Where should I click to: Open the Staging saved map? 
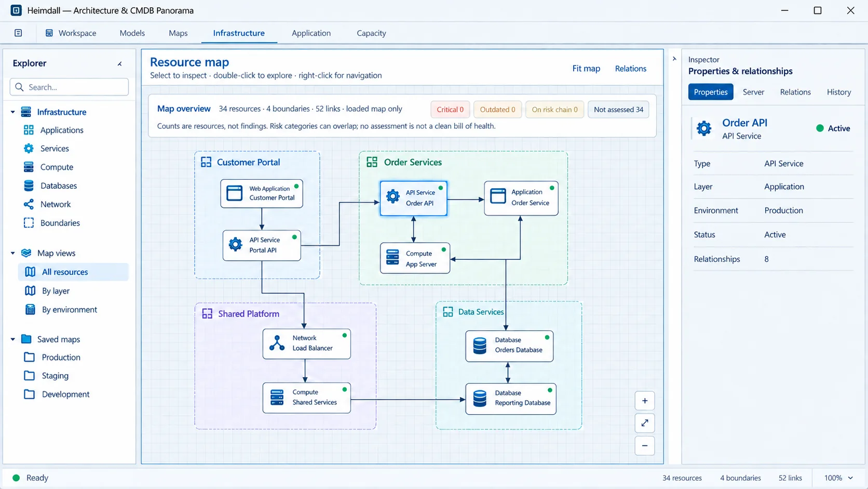click(55, 376)
